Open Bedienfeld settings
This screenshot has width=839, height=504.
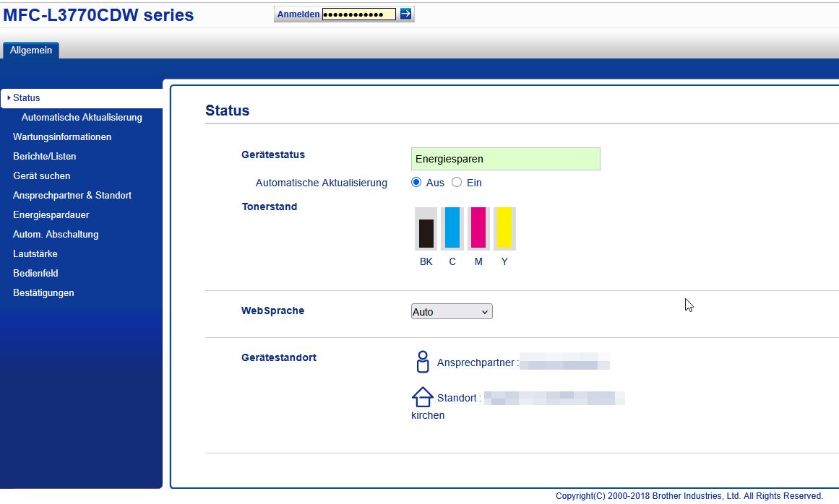[x=36, y=273]
